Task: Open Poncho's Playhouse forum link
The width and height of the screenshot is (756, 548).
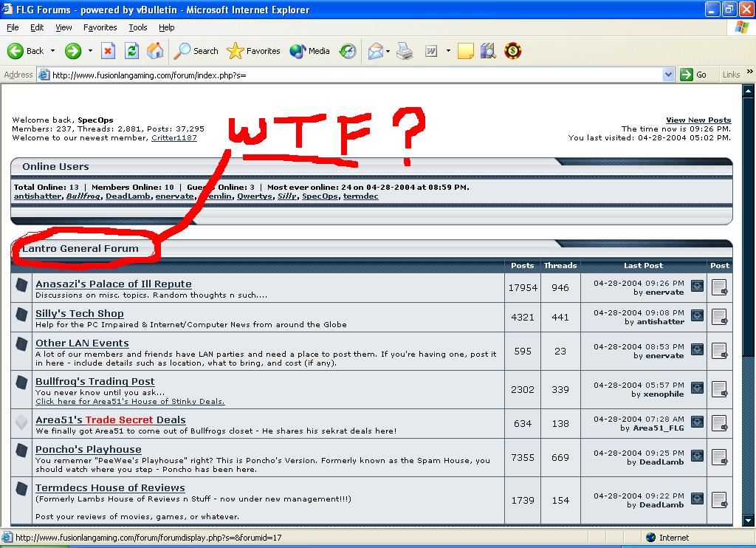Action: 89,449
